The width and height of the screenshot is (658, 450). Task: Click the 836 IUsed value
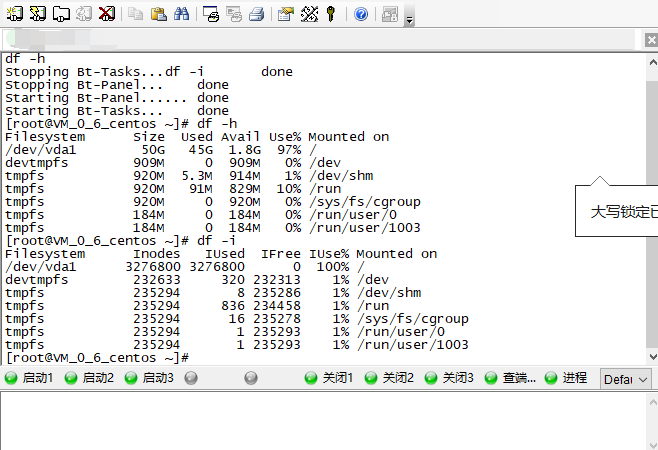tap(233, 306)
